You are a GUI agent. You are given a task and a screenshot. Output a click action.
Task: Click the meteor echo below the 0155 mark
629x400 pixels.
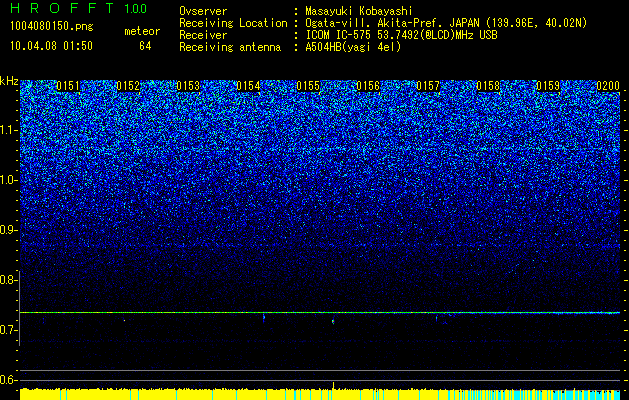point(333,321)
